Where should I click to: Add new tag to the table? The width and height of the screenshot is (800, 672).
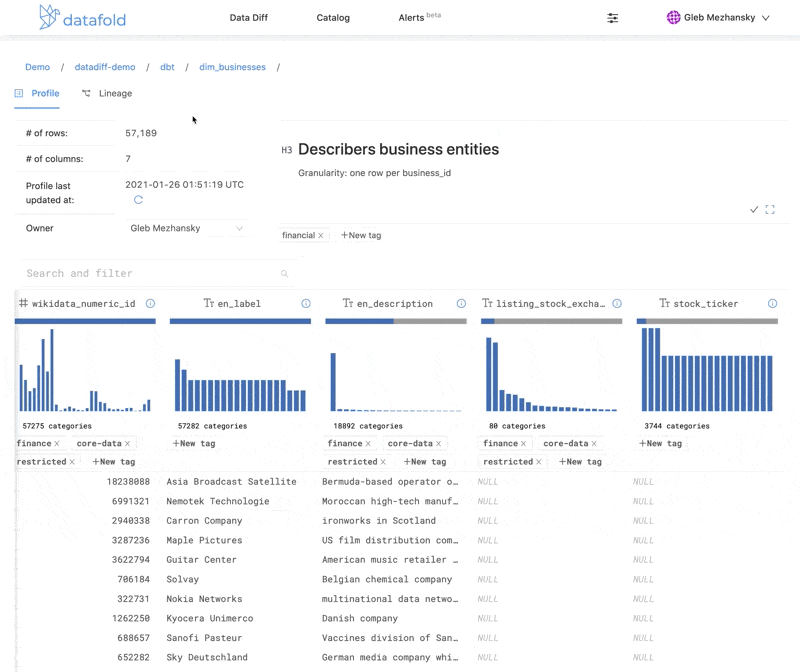361,235
